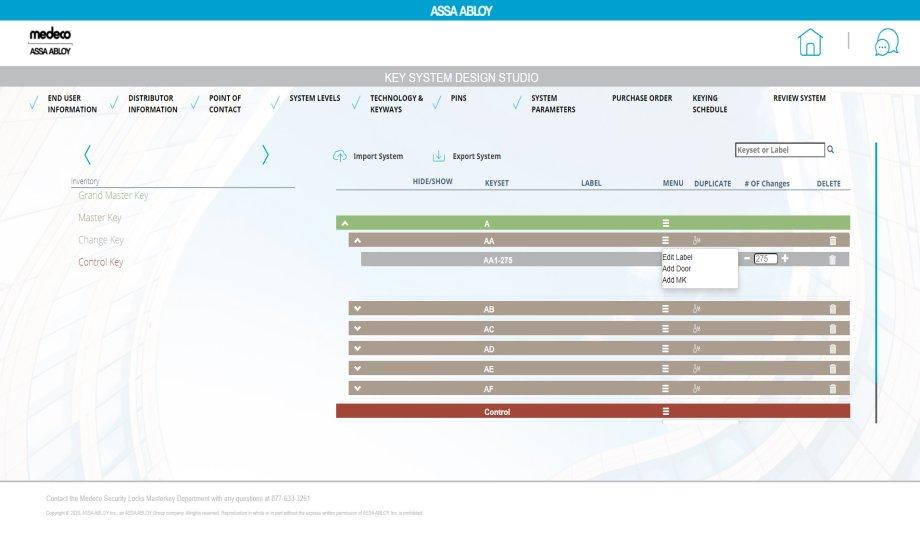This screenshot has height=533, width=920.
Task: Open the Technology & Keyways step
Action: click(396, 104)
